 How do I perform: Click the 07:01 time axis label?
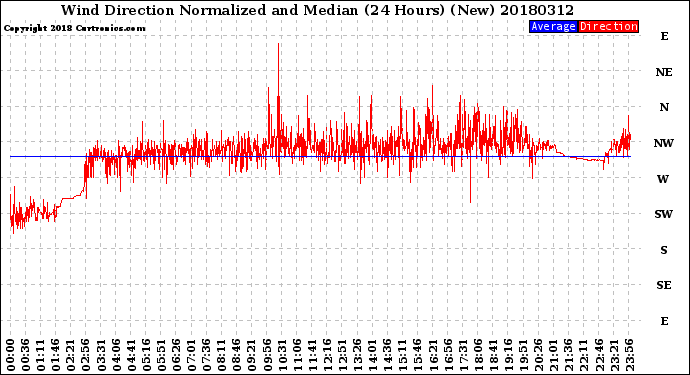pyautogui.click(x=192, y=355)
